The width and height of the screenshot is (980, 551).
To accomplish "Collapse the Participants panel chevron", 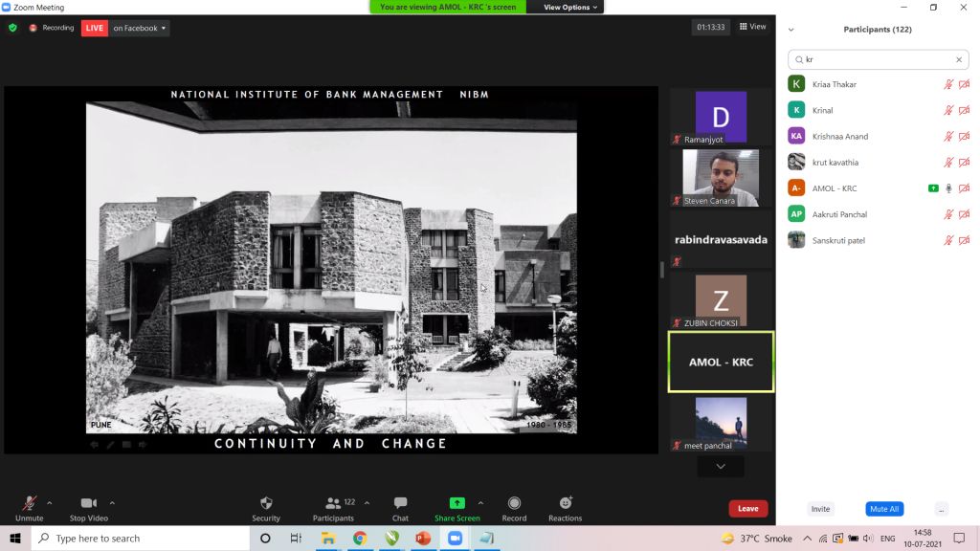I will click(791, 30).
